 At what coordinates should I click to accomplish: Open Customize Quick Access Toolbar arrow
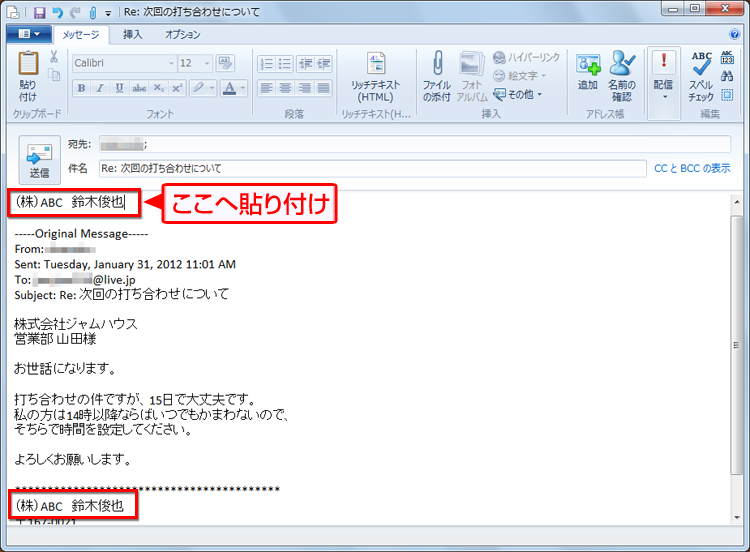coord(108,13)
